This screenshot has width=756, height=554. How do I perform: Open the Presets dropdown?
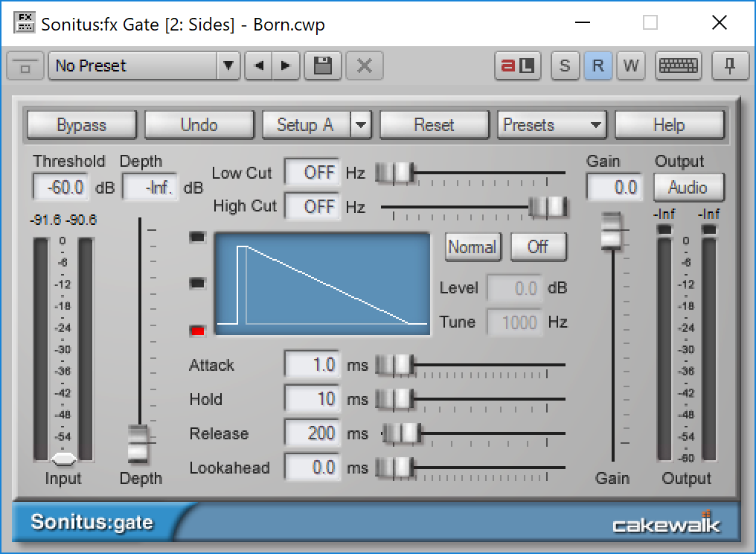(x=551, y=124)
